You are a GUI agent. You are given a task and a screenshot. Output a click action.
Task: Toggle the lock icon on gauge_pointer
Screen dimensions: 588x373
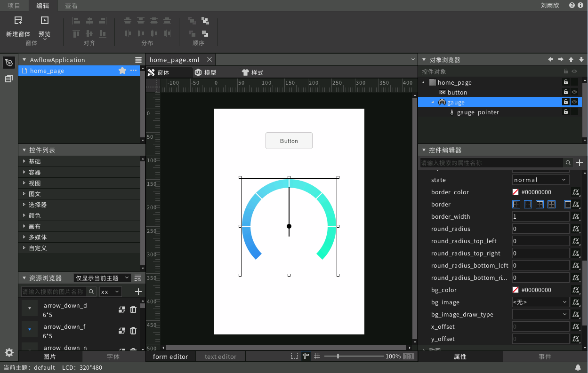[565, 112]
